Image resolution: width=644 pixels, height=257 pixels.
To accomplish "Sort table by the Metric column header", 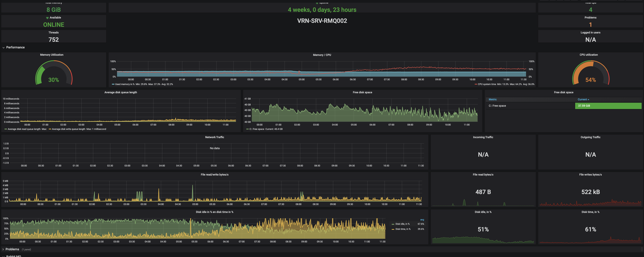I will click(x=493, y=100).
